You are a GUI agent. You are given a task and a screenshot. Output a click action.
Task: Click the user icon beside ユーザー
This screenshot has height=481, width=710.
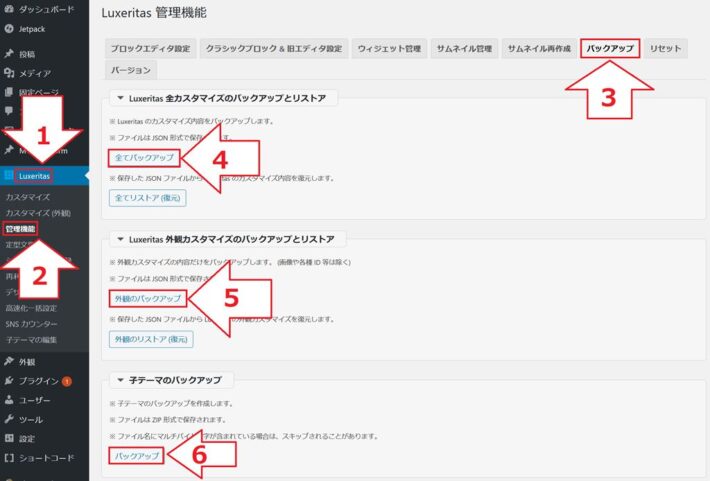(x=9, y=400)
